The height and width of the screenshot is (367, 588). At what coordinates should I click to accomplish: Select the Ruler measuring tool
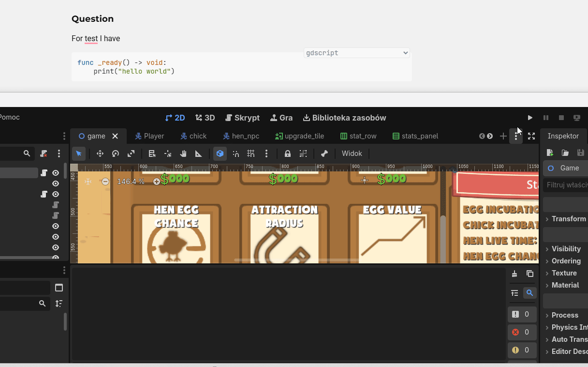pyautogui.click(x=199, y=153)
